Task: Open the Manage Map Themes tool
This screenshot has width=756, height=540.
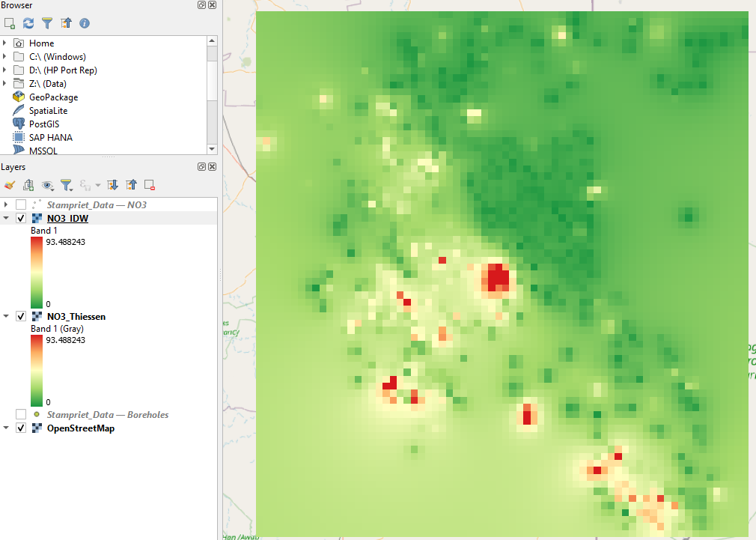Action: 48,184
